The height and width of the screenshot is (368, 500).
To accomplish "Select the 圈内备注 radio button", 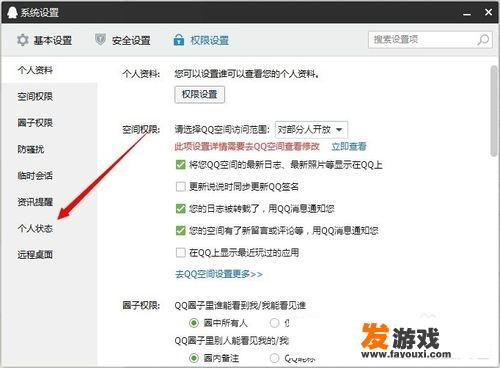I will 194,358.
